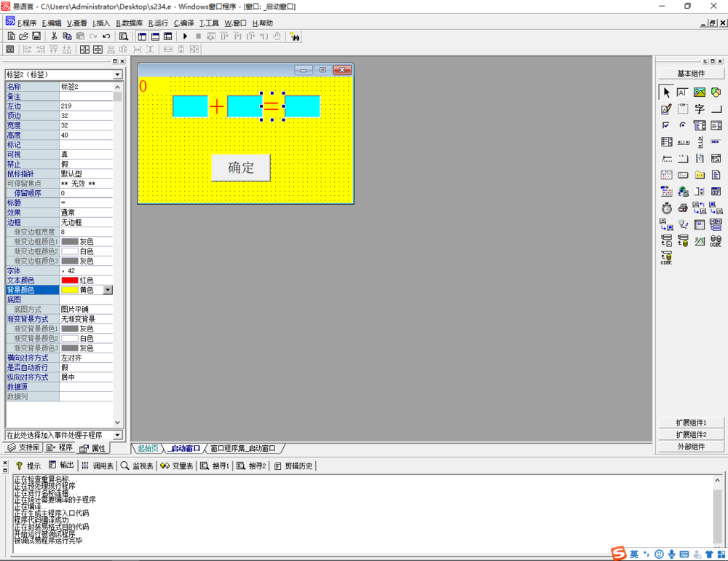Click the Copy toolbar icon
This screenshot has width=728, height=561.
point(67,36)
